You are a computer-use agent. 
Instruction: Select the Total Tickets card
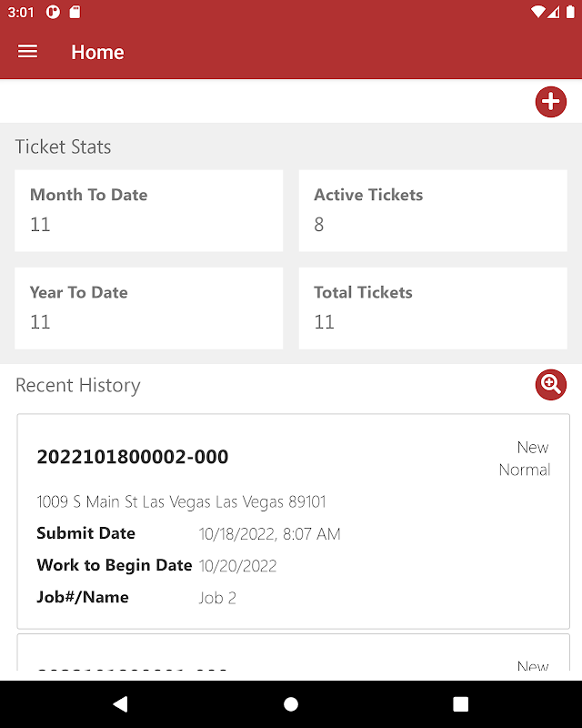(x=433, y=308)
